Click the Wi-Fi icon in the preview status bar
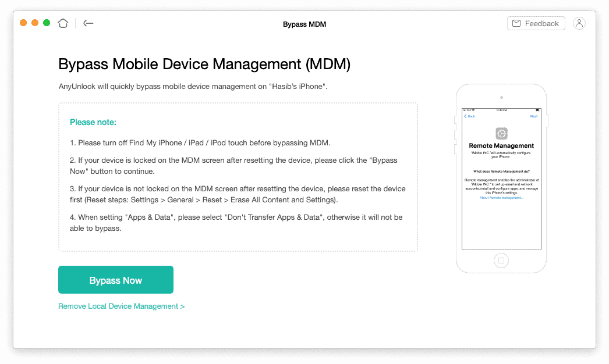The image size is (609, 364). click(473, 109)
